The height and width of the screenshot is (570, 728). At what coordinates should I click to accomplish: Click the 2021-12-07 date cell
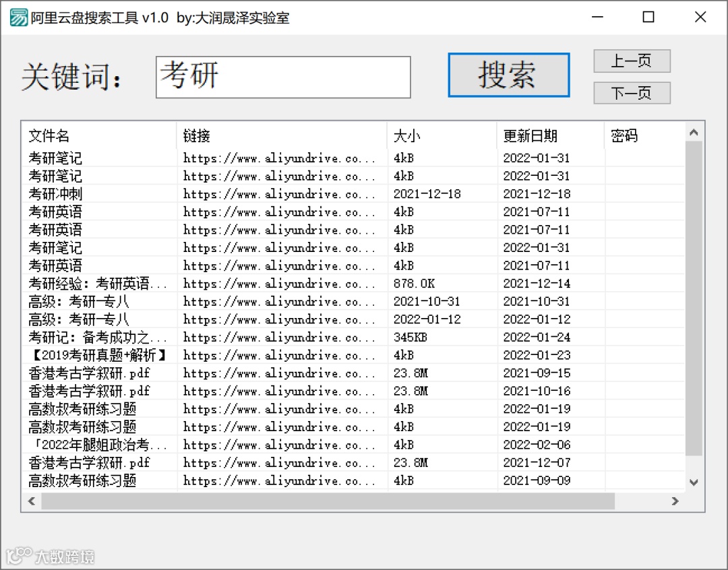click(537, 463)
